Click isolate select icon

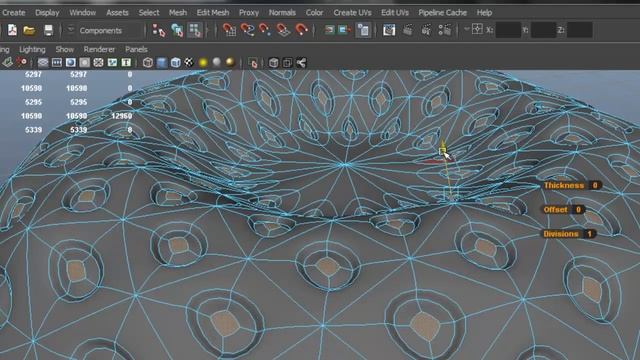click(x=253, y=63)
